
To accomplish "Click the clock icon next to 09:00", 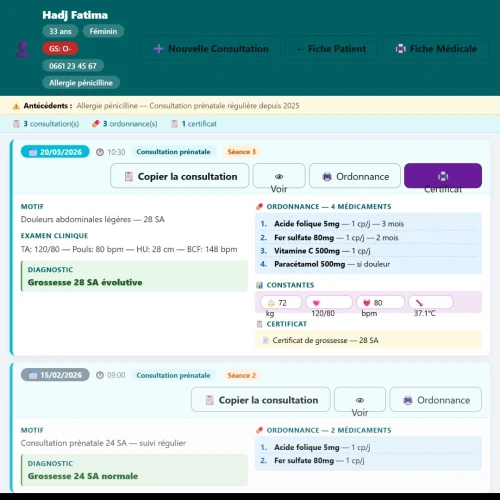I will tap(100, 375).
